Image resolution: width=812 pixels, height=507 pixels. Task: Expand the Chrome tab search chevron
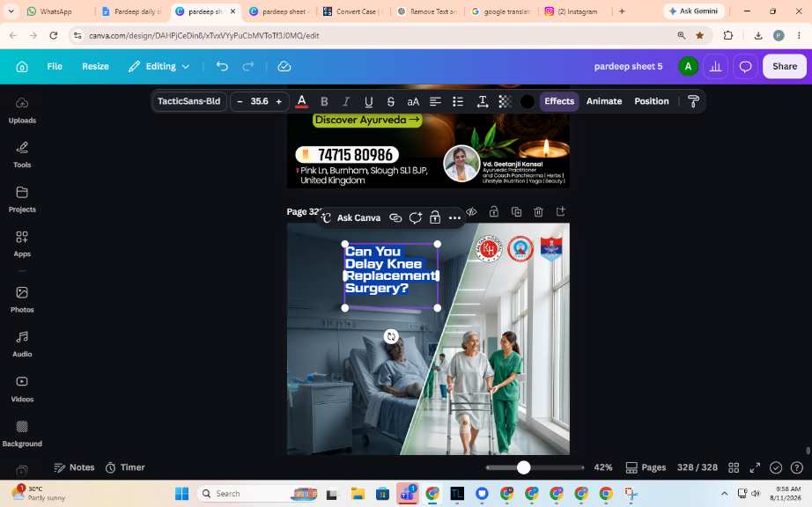pos(11,11)
